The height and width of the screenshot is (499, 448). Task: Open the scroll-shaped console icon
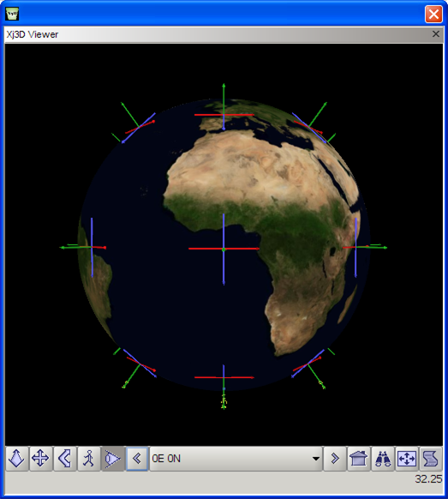tap(431, 459)
